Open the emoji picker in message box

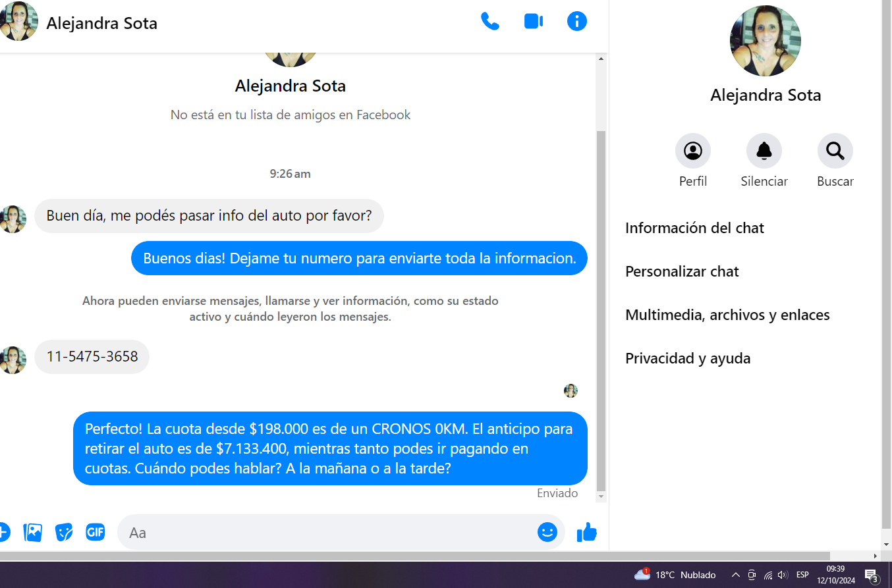547,532
